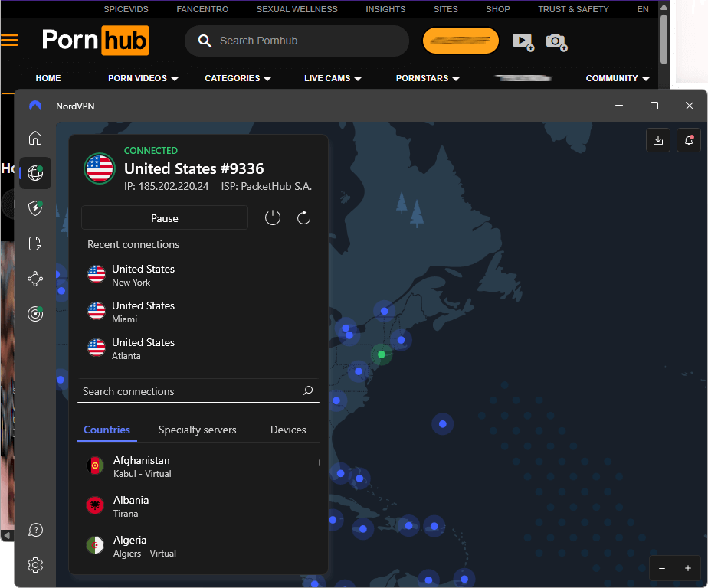Click the green connected server dot on map

(382, 354)
